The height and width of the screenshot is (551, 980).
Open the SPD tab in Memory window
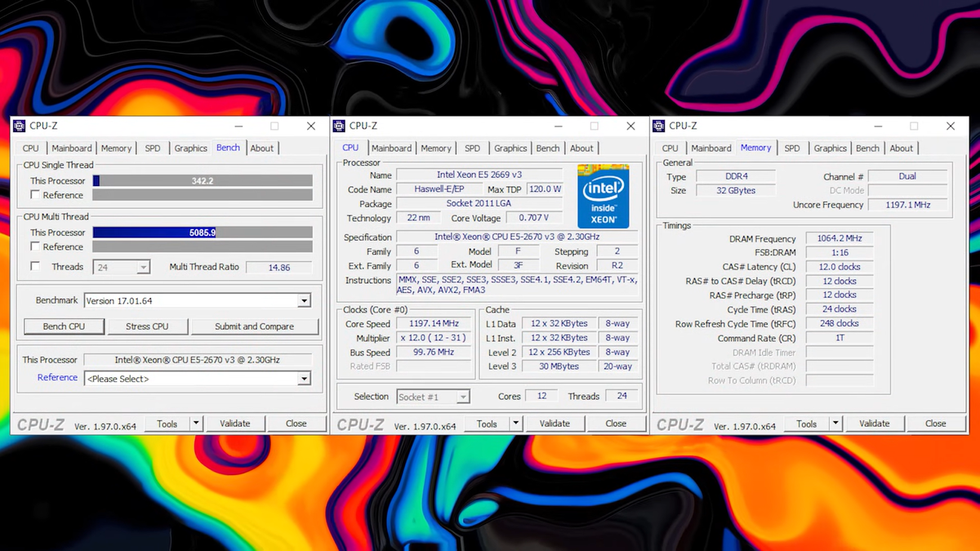(792, 149)
